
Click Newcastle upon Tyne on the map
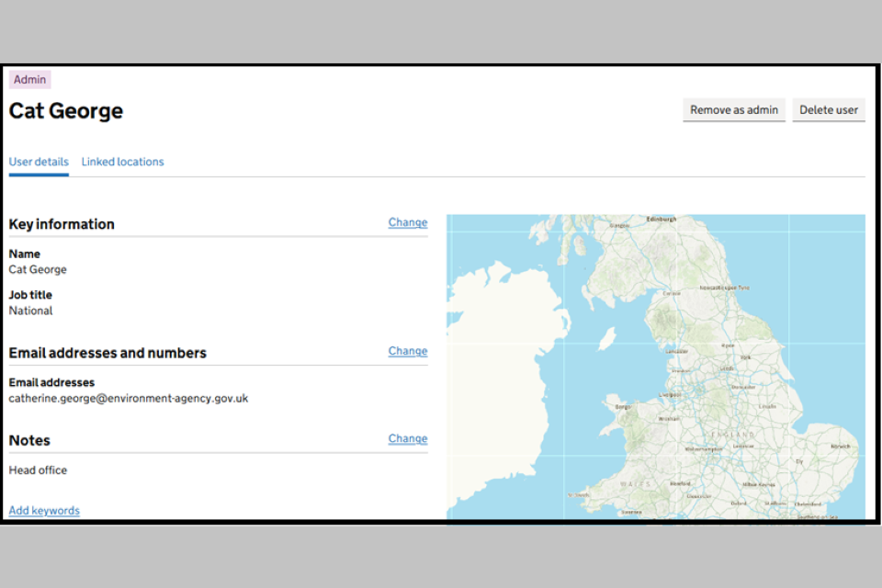click(x=725, y=288)
